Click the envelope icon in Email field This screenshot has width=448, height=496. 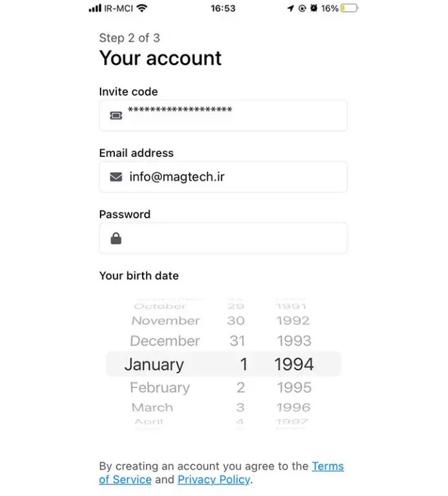coord(116,177)
